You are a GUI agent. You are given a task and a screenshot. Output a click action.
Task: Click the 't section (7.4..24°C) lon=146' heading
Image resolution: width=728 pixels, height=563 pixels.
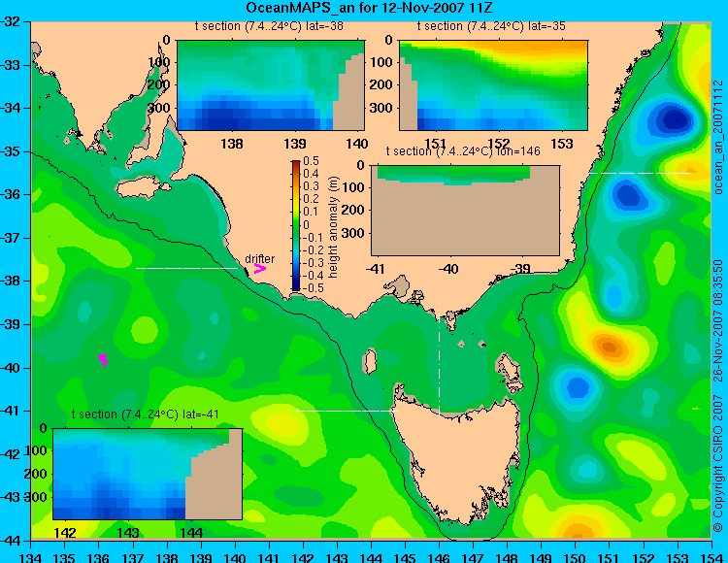pos(463,150)
